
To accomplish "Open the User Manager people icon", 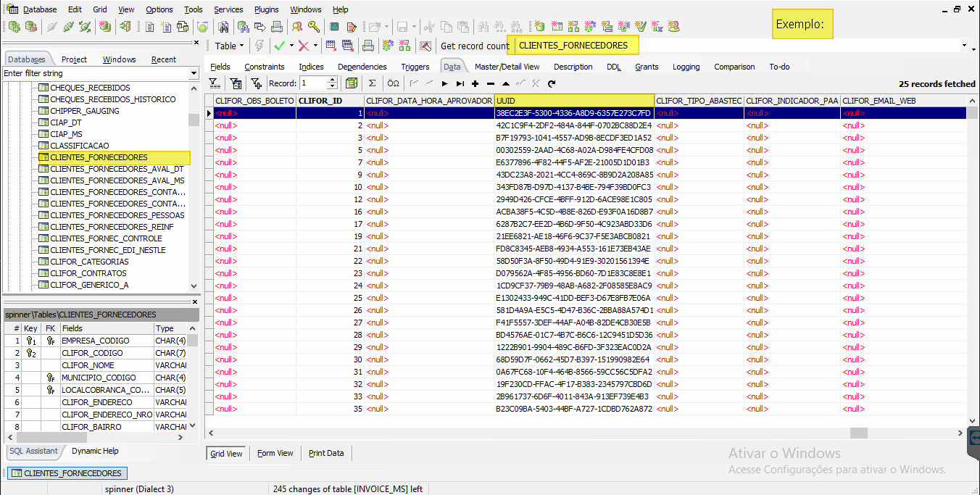I will pyautogui.click(x=297, y=27).
